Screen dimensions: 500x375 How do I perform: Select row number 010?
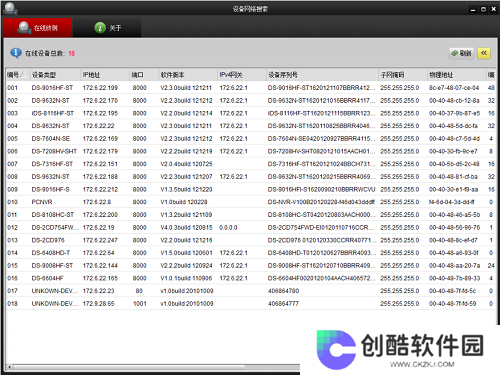[x=13, y=202]
